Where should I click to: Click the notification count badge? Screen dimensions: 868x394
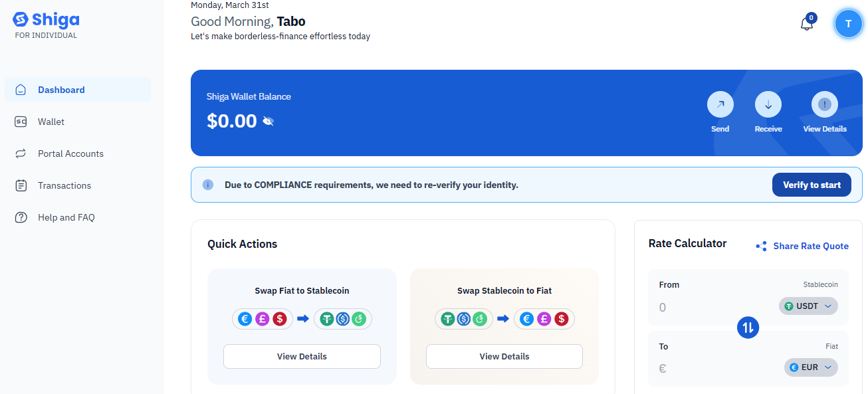(811, 18)
